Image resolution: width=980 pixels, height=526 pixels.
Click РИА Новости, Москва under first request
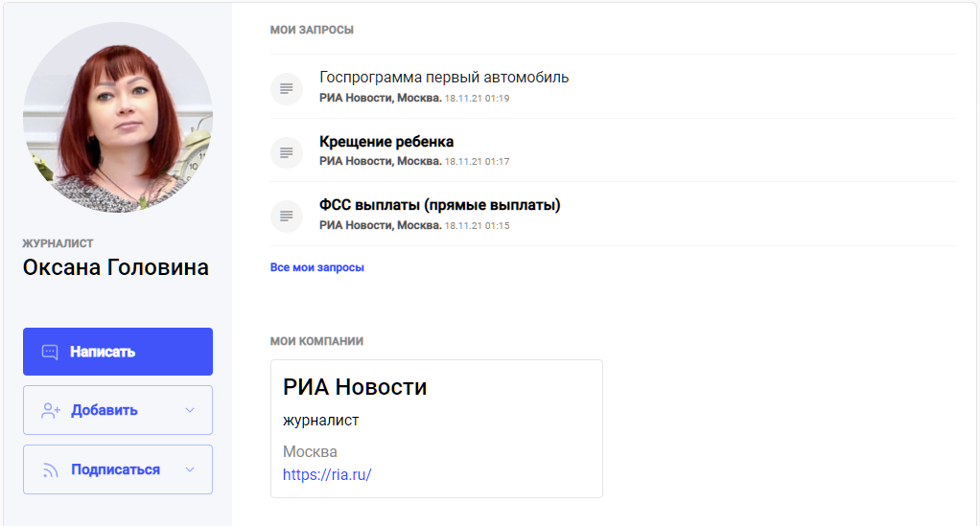coord(380,98)
